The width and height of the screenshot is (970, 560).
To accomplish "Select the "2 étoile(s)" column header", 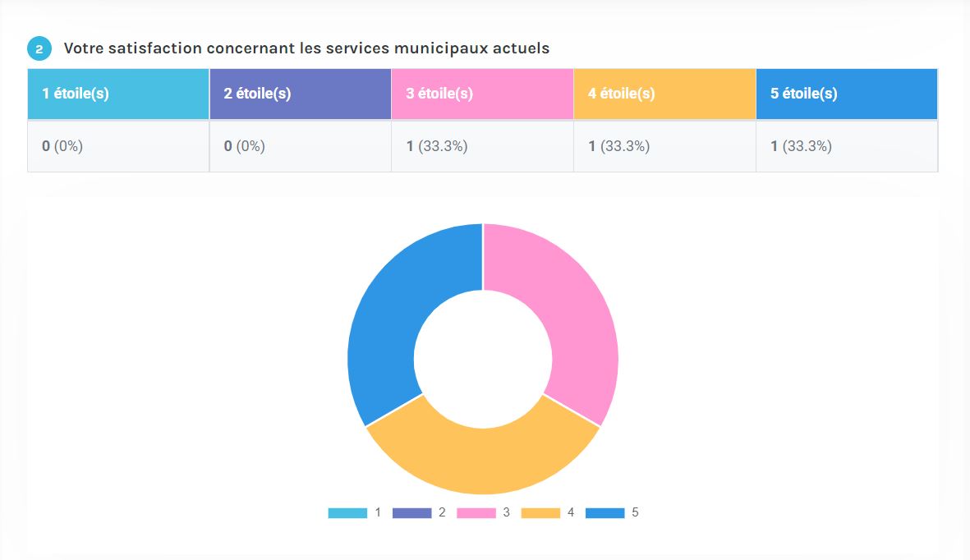I will [300, 94].
